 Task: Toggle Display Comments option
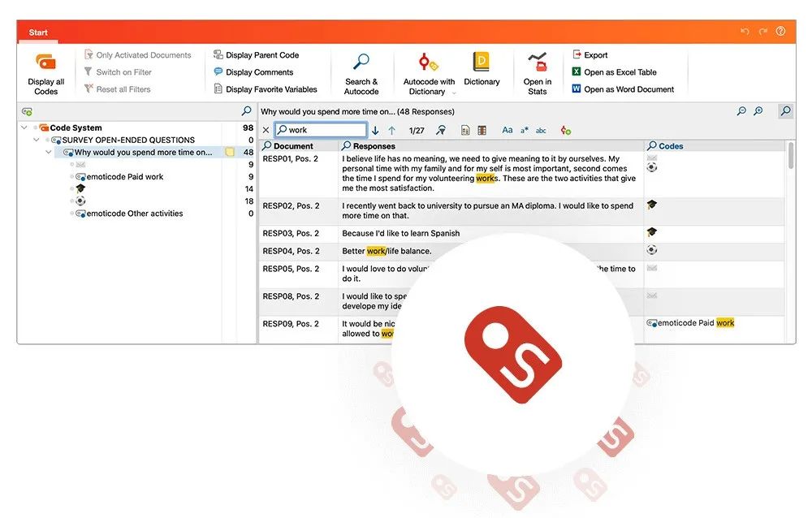[253, 72]
